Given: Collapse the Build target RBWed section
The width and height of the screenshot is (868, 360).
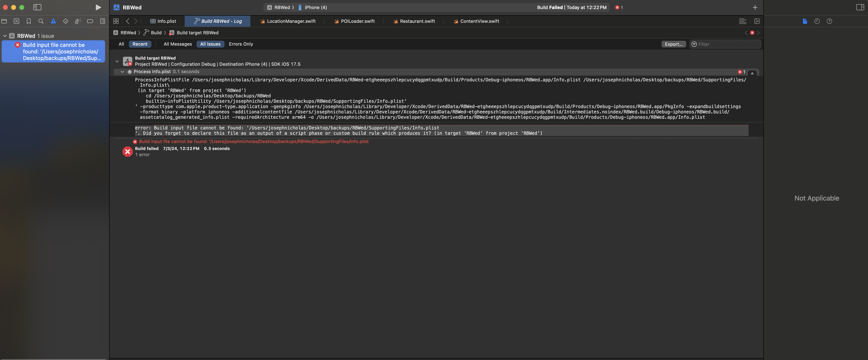Looking at the screenshot, I should click(x=117, y=61).
